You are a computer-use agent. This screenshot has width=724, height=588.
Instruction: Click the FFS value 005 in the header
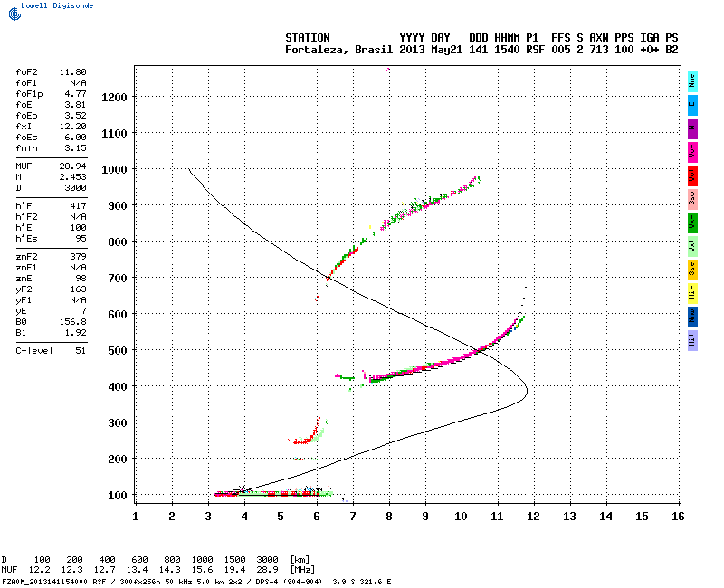click(x=560, y=50)
